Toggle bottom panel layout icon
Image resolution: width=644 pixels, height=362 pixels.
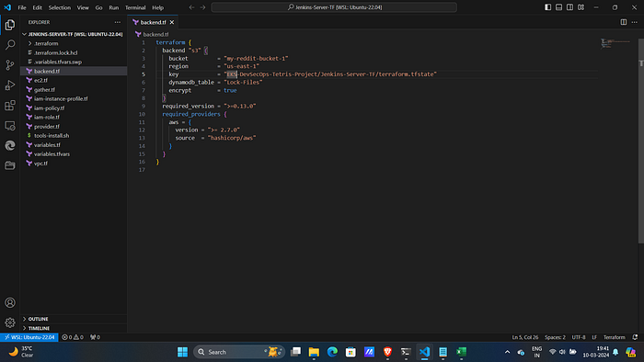[559, 7]
